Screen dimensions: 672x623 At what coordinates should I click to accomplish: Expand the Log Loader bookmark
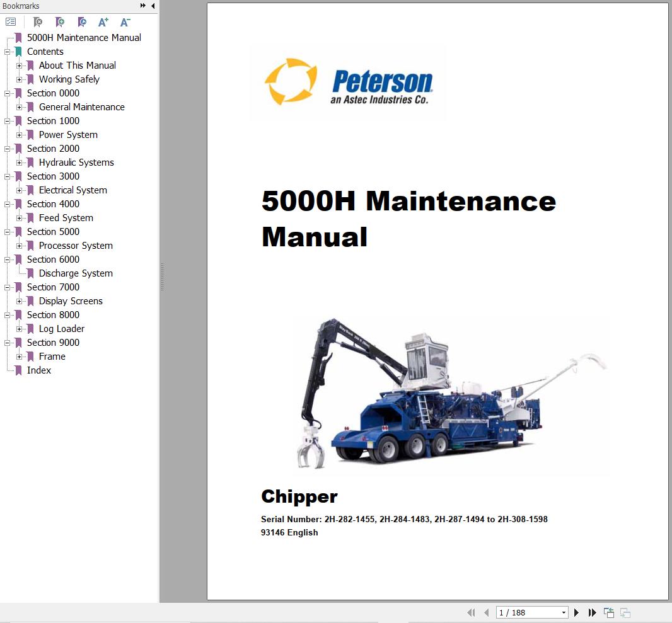[x=20, y=329]
